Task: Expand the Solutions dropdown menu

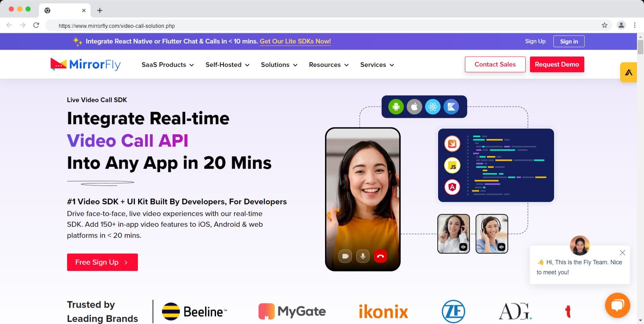Action: point(279,65)
